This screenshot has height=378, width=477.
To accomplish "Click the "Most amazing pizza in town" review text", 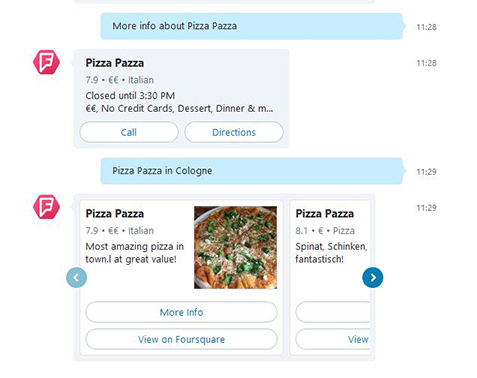I will [135, 253].
